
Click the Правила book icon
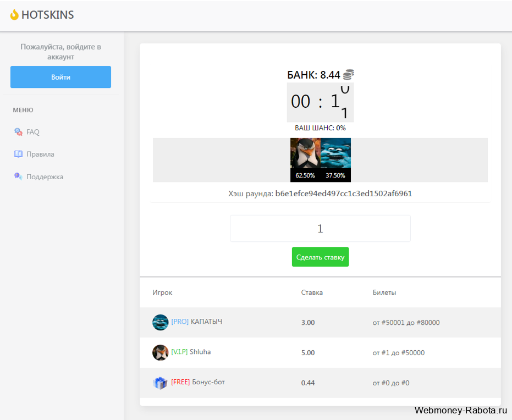coord(18,154)
